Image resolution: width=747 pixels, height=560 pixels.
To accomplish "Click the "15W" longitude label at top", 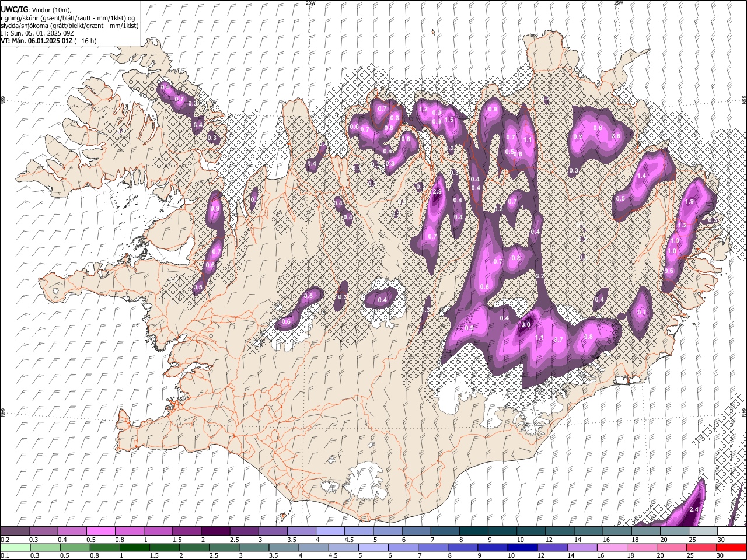I will pyautogui.click(x=618, y=3).
